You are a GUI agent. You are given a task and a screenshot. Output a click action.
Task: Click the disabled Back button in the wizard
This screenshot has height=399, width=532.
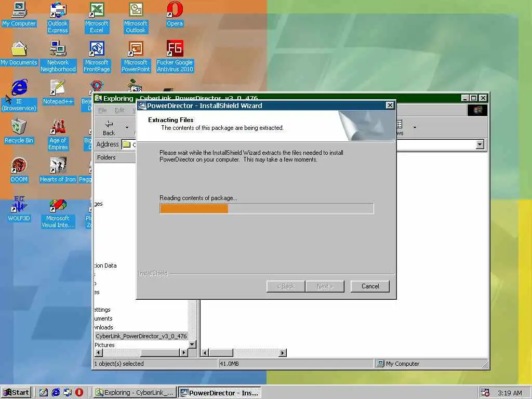pyautogui.click(x=286, y=286)
